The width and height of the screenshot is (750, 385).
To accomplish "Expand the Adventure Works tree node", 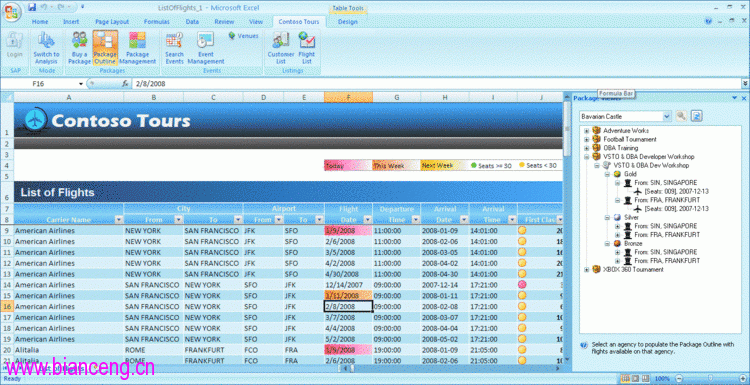I will click(586, 131).
